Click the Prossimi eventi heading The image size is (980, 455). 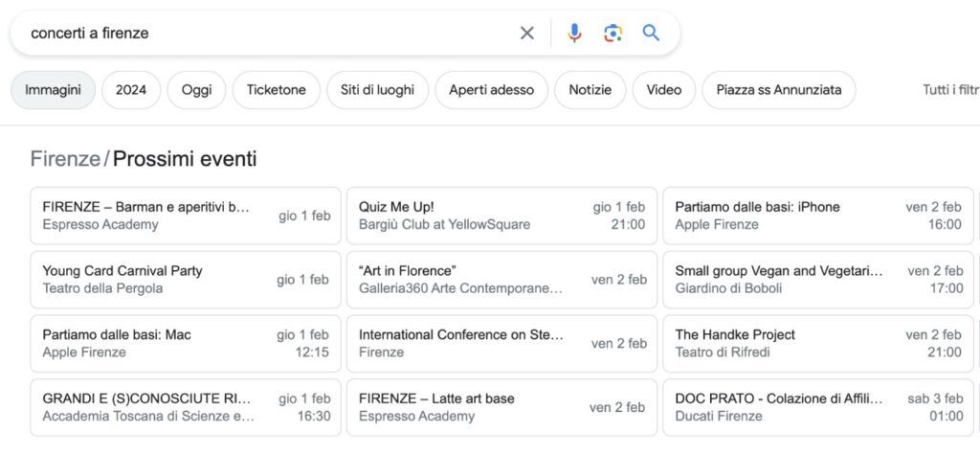[x=185, y=159]
